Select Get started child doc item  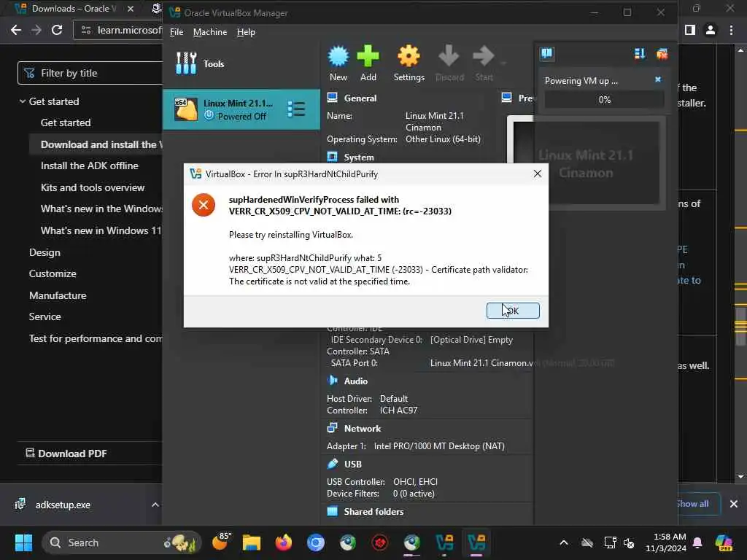(65, 122)
